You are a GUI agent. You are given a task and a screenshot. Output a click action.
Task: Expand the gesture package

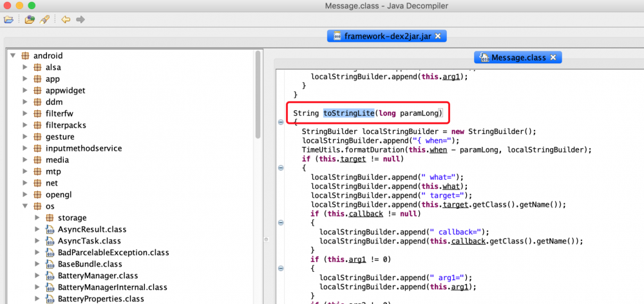[26, 137]
